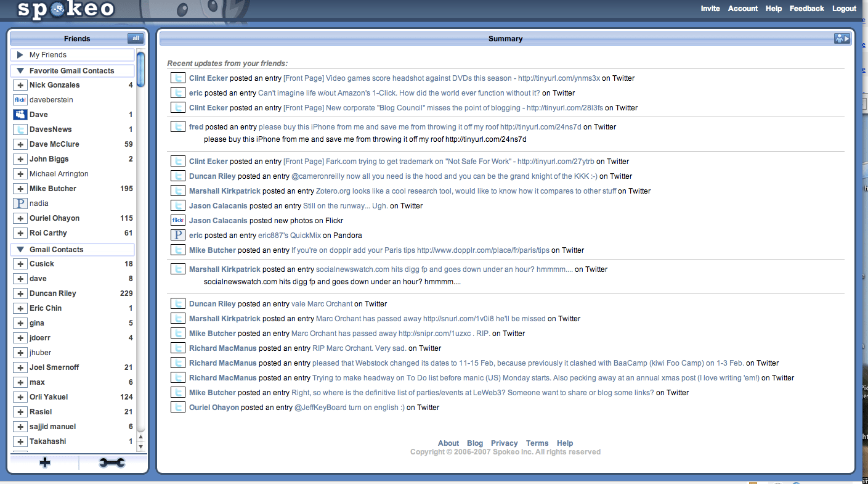Click the people icon in Summary header
Image resolution: width=868 pixels, height=484 pixels.
pos(842,39)
